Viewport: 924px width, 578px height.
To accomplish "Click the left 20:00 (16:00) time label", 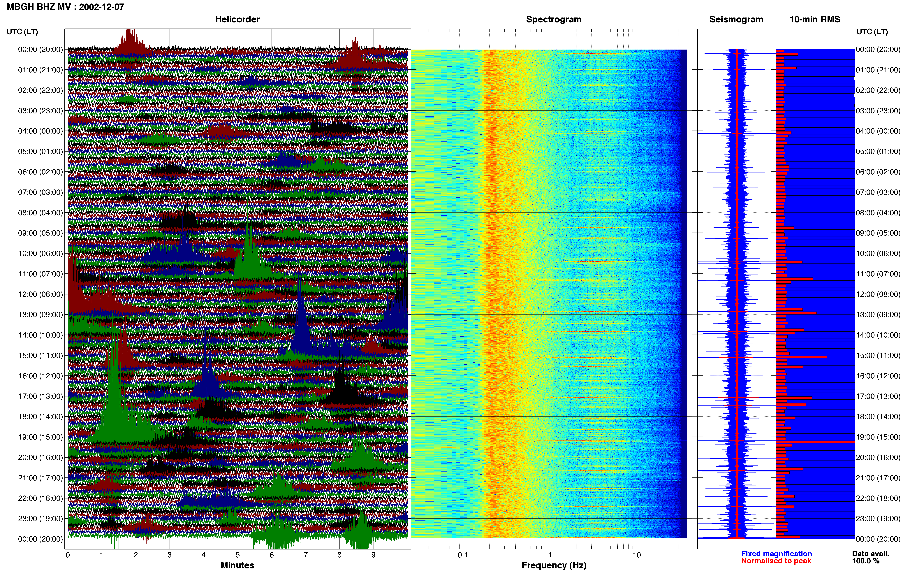I will pyautogui.click(x=40, y=457).
